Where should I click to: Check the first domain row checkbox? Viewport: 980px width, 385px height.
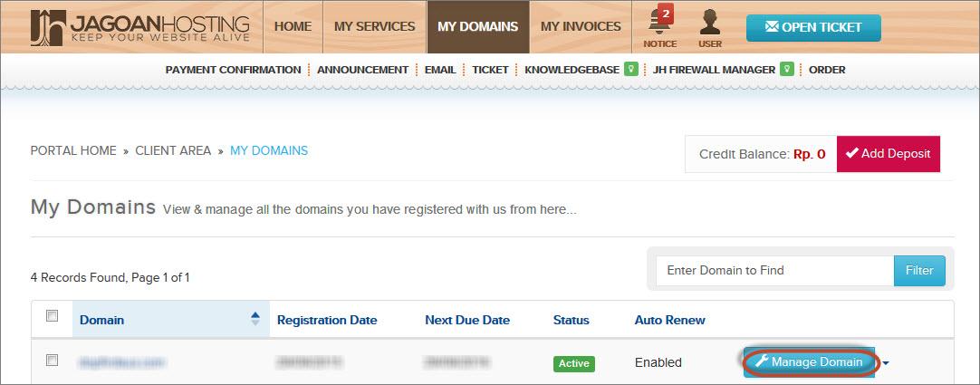53,361
